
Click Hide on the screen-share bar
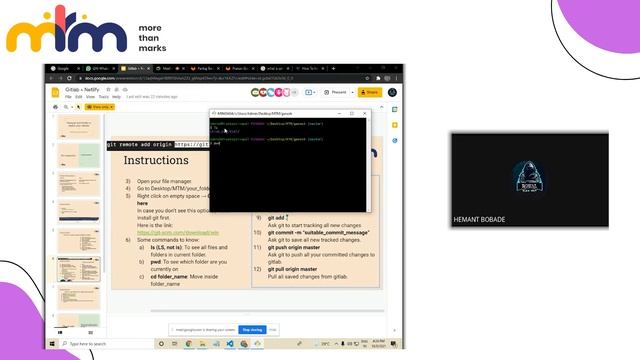[273, 330]
